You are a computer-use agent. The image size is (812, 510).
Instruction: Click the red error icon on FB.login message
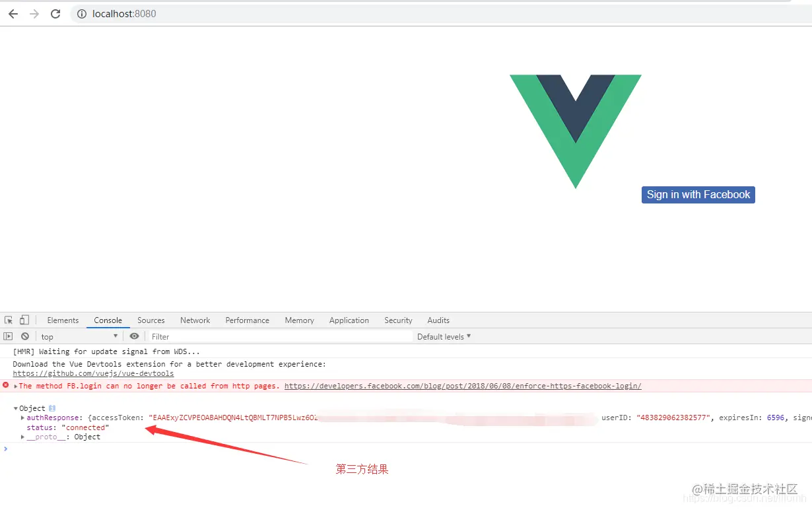tap(6, 385)
